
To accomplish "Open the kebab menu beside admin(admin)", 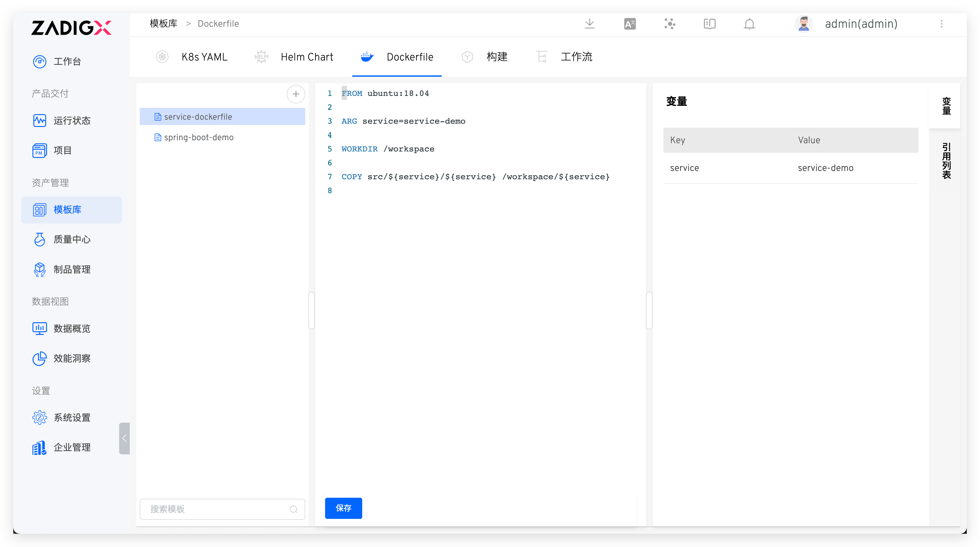I will pyautogui.click(x=942, y=23).
